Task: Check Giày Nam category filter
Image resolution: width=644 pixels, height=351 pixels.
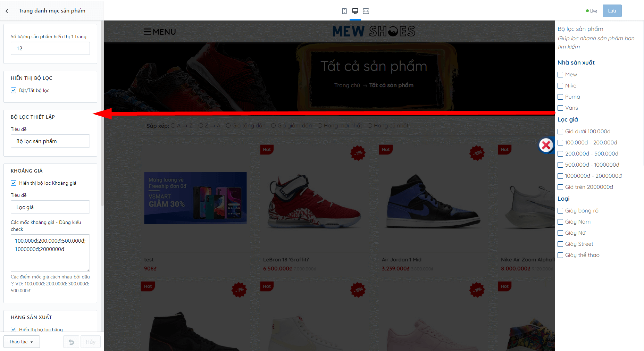Action: pos(560,222)
